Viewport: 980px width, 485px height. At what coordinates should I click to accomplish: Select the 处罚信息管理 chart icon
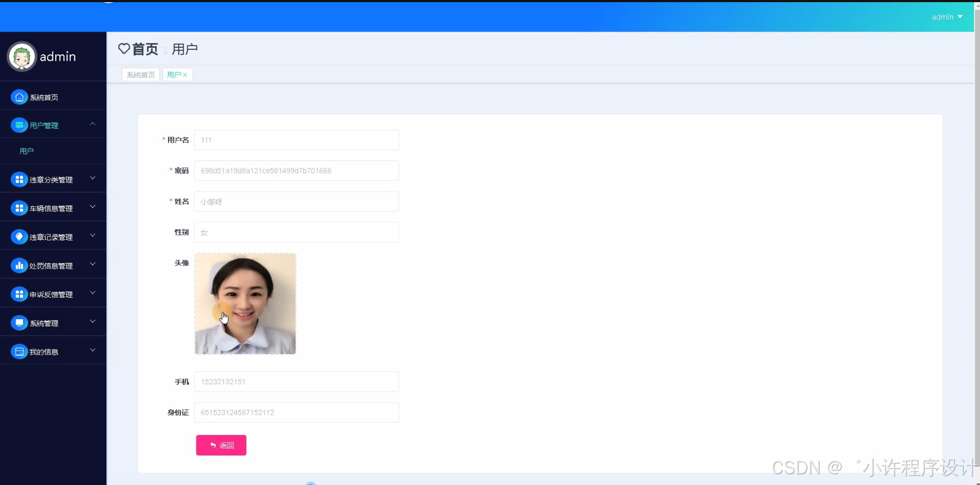click(19, 264)
